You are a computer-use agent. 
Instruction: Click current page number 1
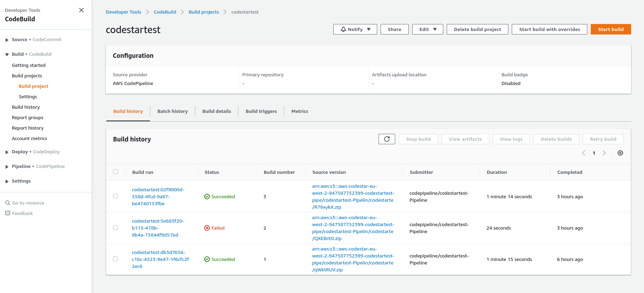click(x=594, y=153)
